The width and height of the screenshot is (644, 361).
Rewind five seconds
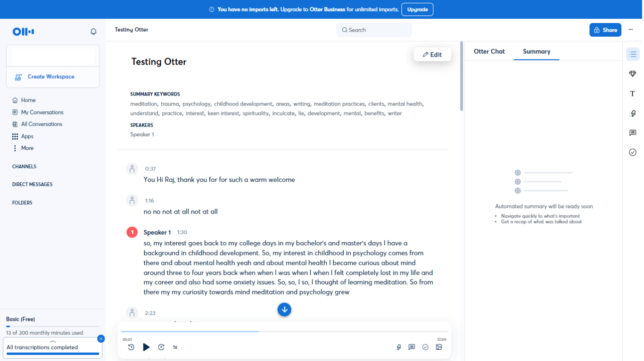(131, 347)
